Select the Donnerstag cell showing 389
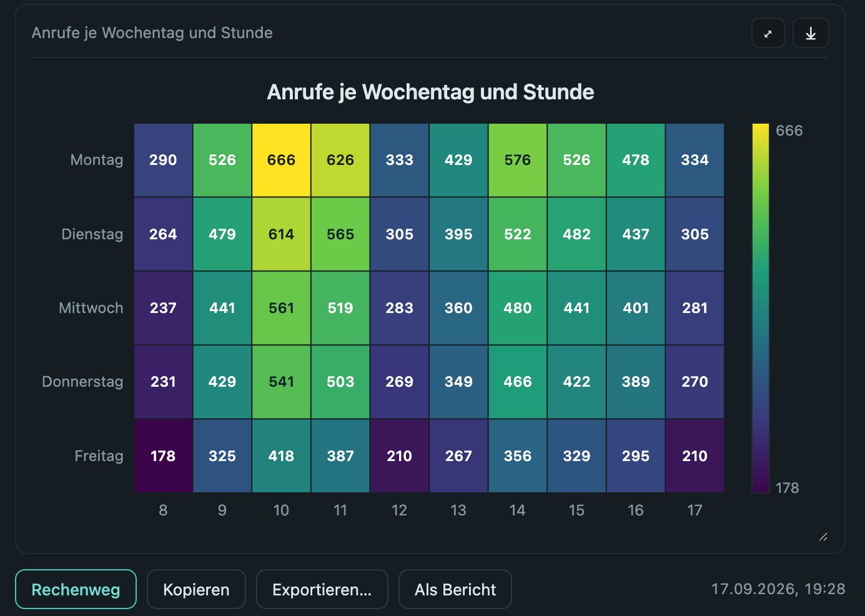The height and width of the screenshot is (616, 865). point(636,382)
